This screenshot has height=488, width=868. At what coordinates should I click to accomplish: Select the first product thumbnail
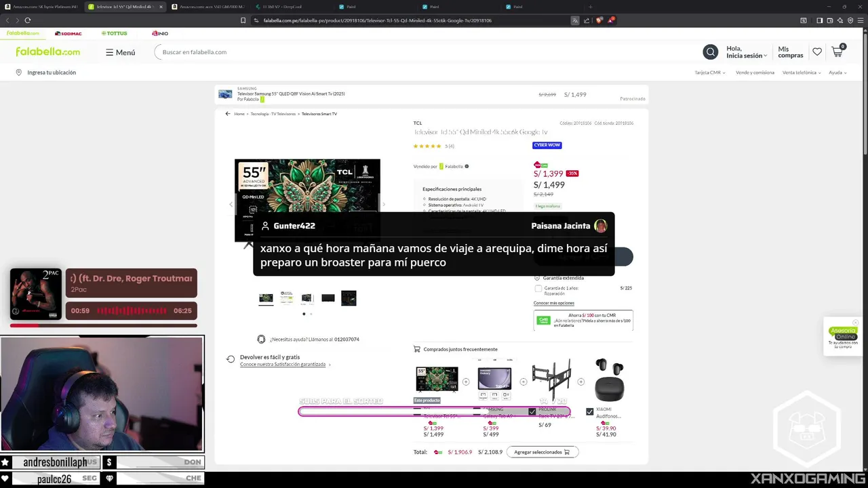[266, 298]
